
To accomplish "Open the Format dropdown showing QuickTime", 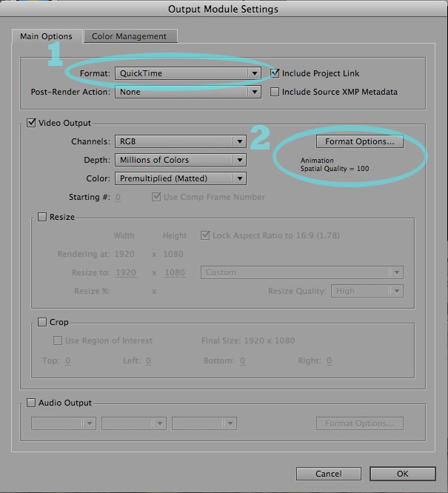I will coord(188,73).
